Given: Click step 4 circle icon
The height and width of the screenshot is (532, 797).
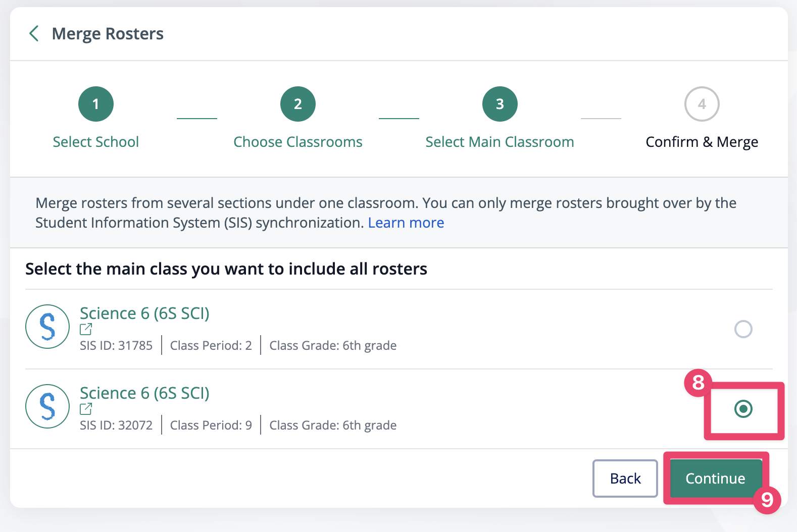Looking at the screenshot, I should 702,104.
